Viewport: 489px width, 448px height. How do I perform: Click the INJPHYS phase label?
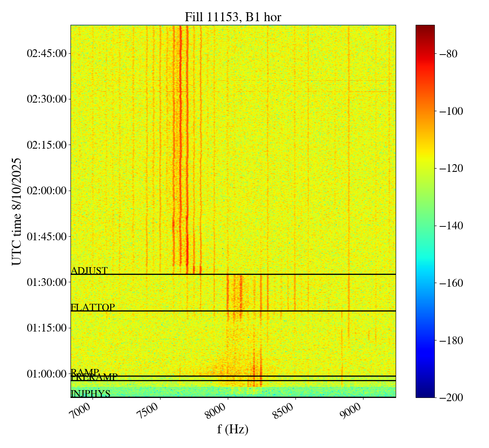click(90, 394)
